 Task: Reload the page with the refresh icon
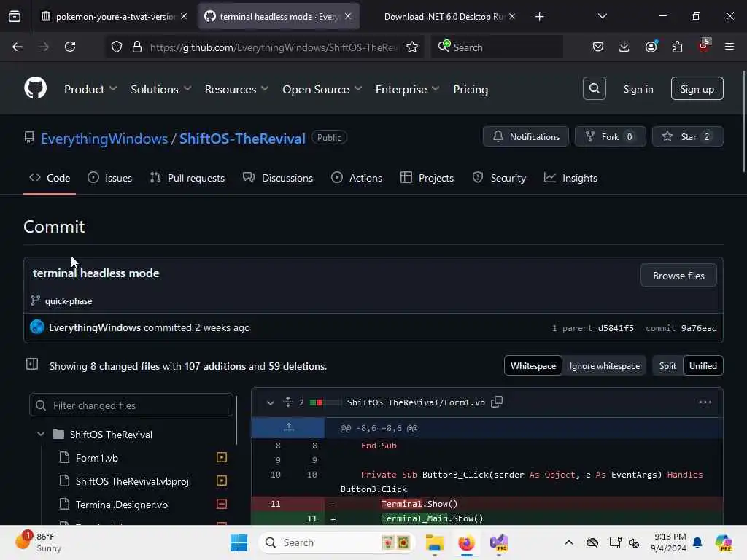(70, 47)
